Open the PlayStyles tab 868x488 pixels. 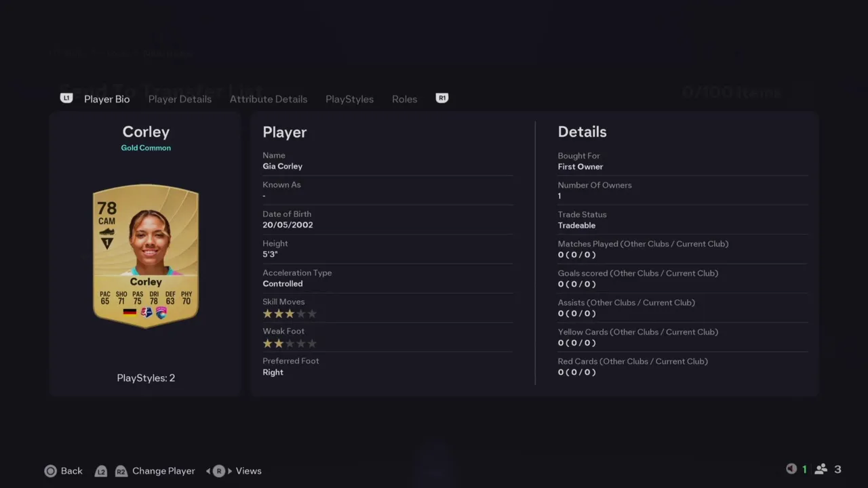349,99
